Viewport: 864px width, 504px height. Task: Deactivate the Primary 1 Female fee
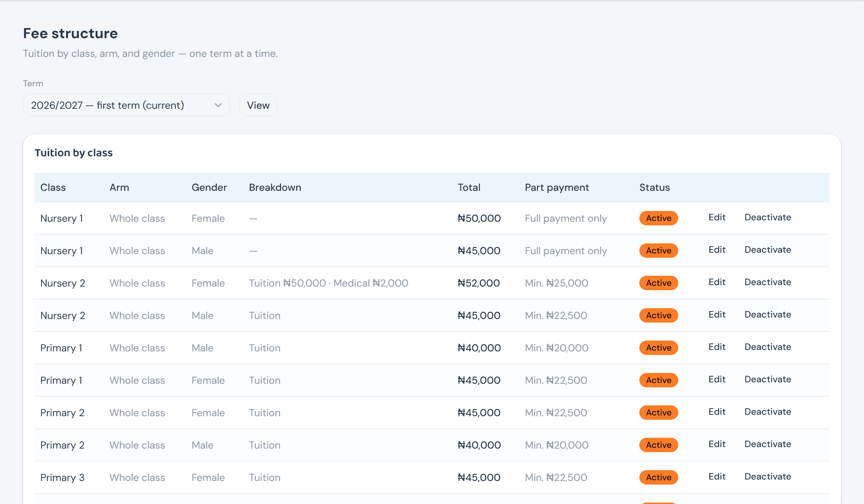[x=768, y=379]
